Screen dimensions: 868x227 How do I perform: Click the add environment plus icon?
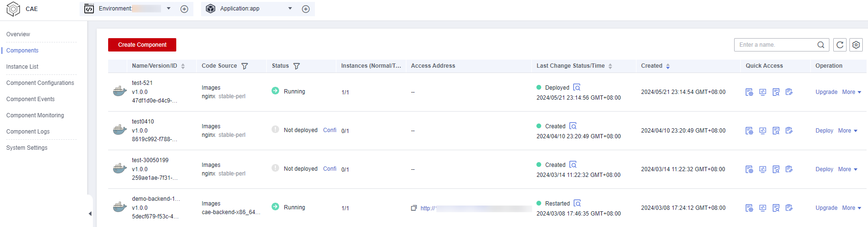click(x=184, y=9)
